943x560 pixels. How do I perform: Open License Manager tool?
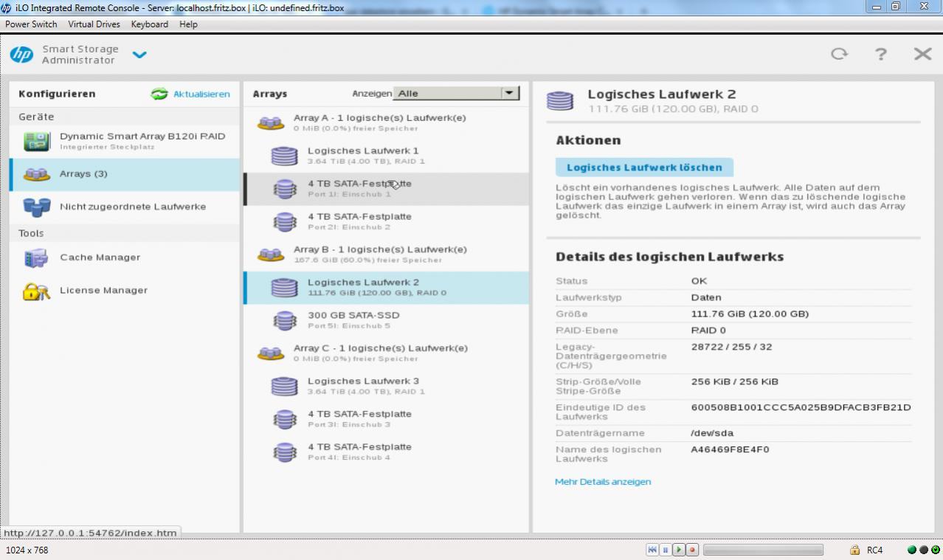(x=125, y=291)
